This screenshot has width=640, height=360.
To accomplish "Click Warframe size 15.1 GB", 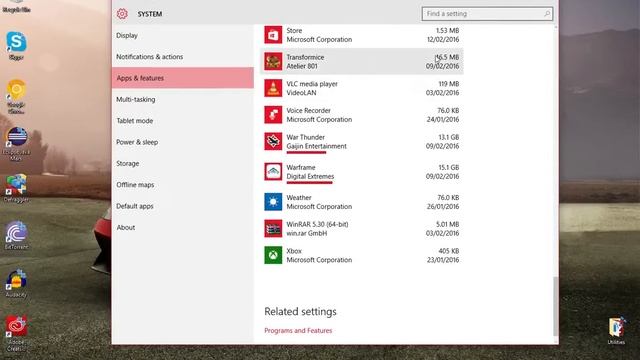I will pyautogui.click(x=449, y=167).
